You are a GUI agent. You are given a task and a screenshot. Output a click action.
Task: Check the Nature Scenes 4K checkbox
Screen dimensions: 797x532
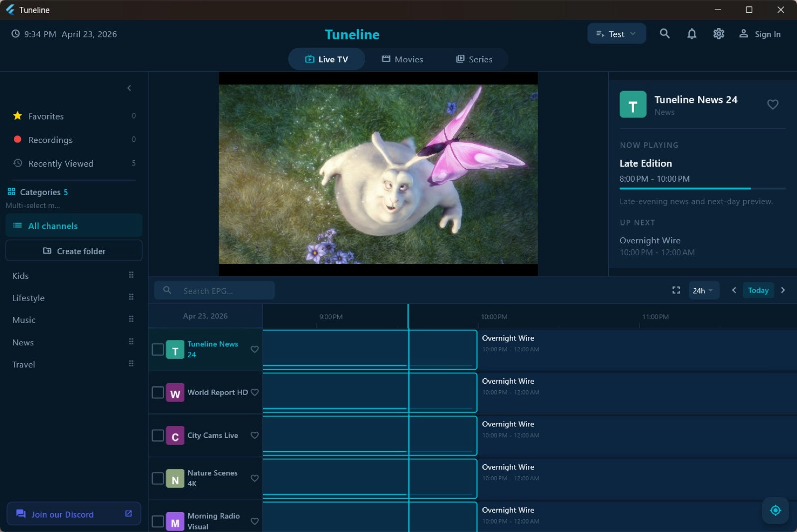click(x=157, y=478)
